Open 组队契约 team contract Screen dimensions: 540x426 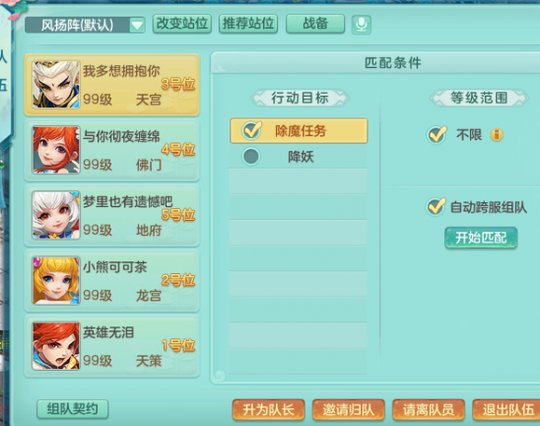coord(73,409)
